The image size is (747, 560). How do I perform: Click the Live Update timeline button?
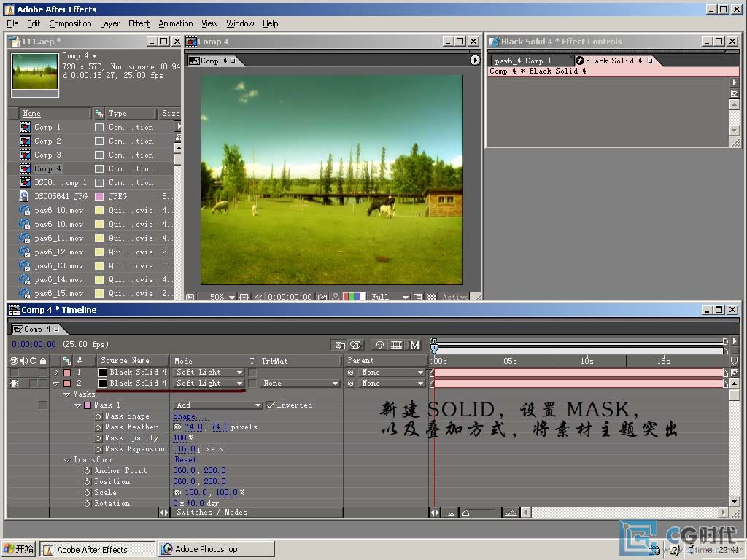tap(340, 345)
